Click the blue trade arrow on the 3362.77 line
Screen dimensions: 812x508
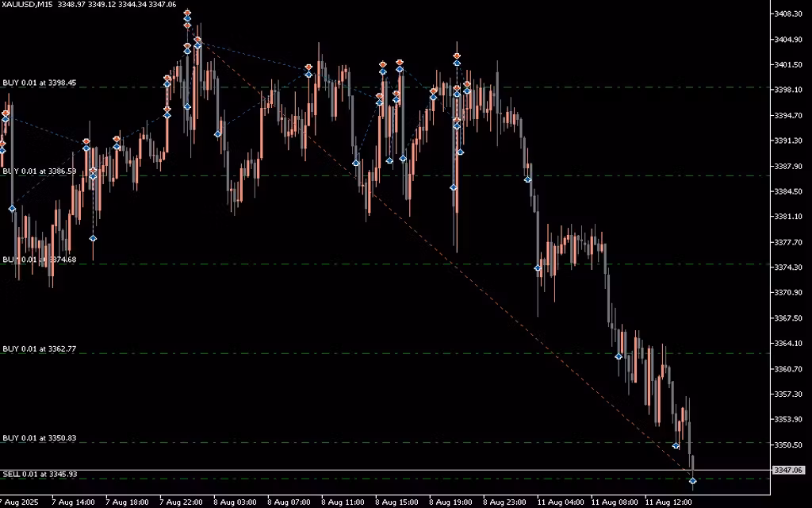pos(619,356)
